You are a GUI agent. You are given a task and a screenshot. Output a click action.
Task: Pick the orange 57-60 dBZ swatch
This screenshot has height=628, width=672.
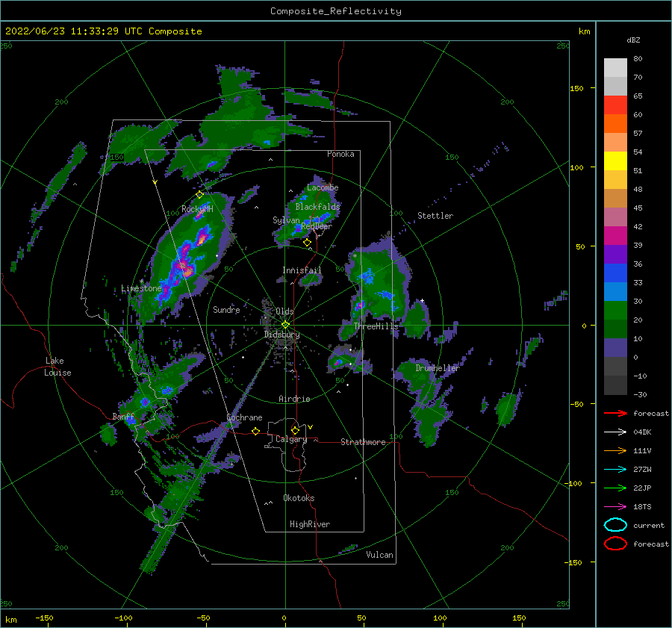[x=615, y=124]
